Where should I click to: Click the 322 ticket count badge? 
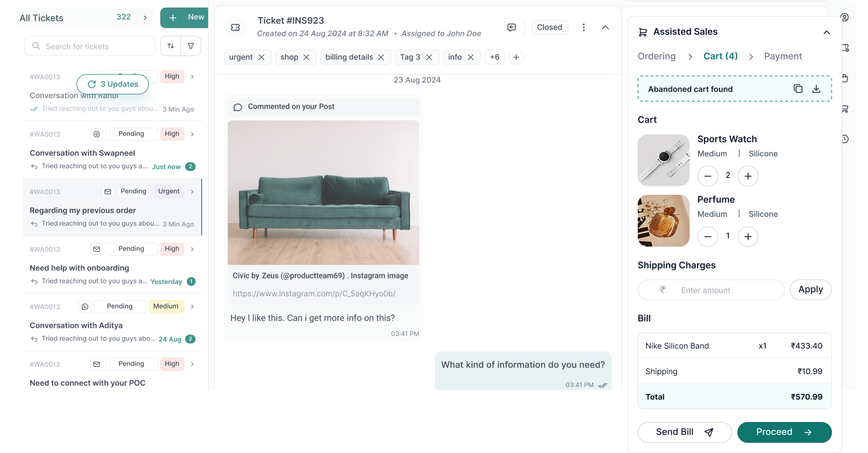pyautogui.click(x=124, y=17)
